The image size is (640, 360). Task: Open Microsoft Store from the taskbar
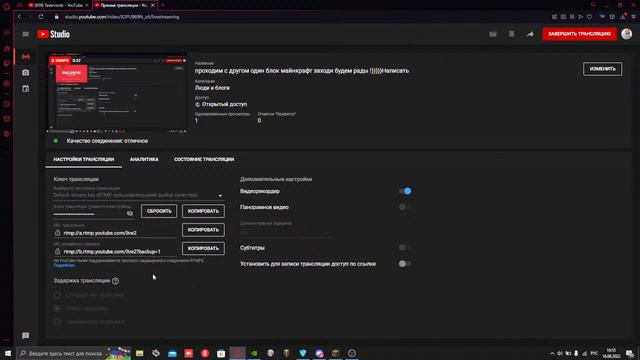tap(221, 353)
